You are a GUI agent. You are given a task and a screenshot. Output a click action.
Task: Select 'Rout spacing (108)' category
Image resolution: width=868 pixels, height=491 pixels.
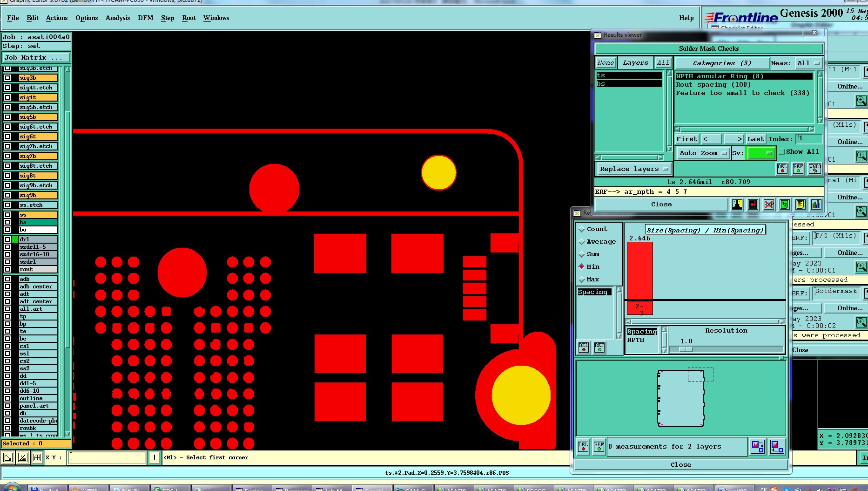pyautogui.click(x=713, y=85)
